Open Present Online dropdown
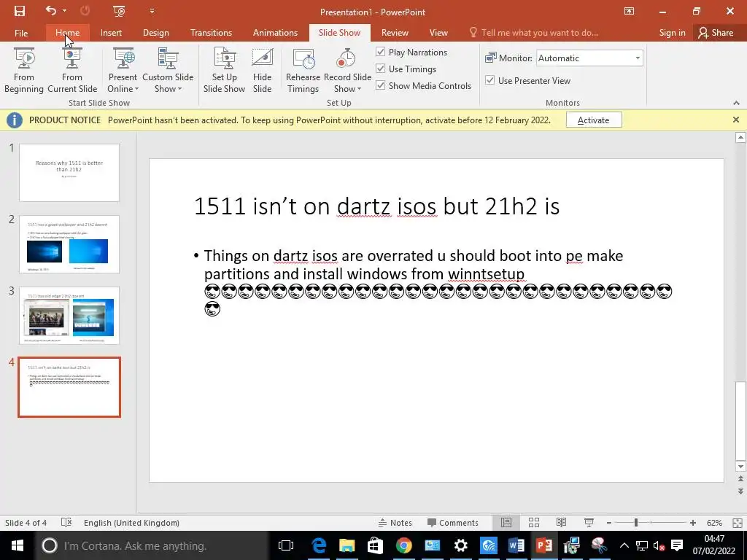This screenshot has height=560, width=747. (x=123, y=70)
